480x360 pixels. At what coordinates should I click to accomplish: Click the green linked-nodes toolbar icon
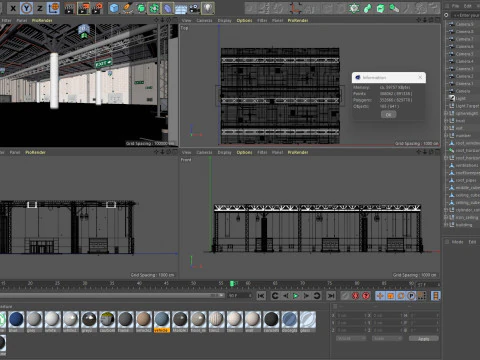pos(367,8)
